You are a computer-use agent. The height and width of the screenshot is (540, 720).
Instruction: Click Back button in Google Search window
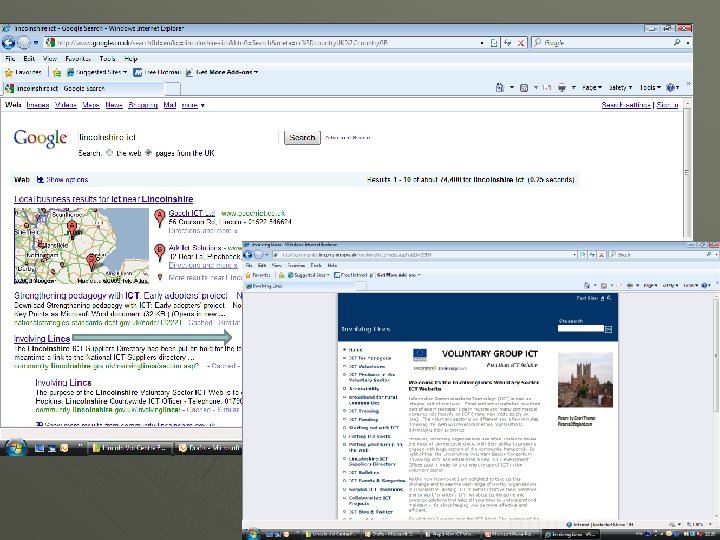pos(8,43)
